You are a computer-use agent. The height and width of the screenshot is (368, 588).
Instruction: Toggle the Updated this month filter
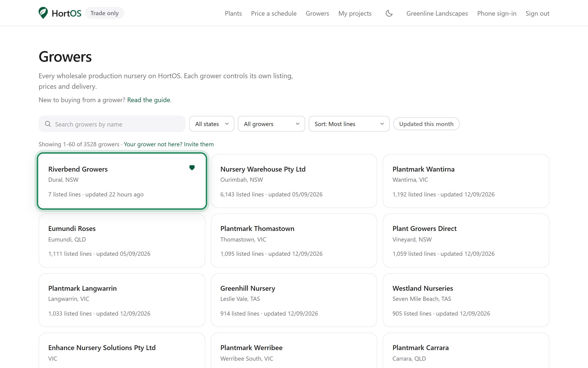pos(426,124)
